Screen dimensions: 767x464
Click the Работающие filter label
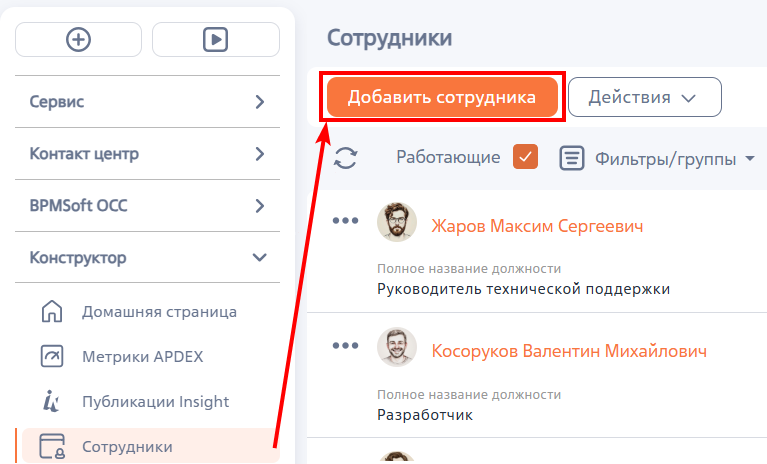tap(448, 157)
